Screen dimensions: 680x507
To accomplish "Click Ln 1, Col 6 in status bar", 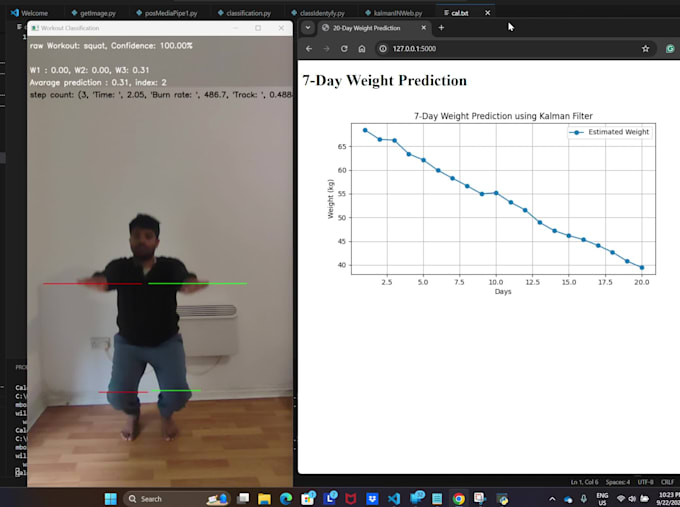I will (584, 482).
